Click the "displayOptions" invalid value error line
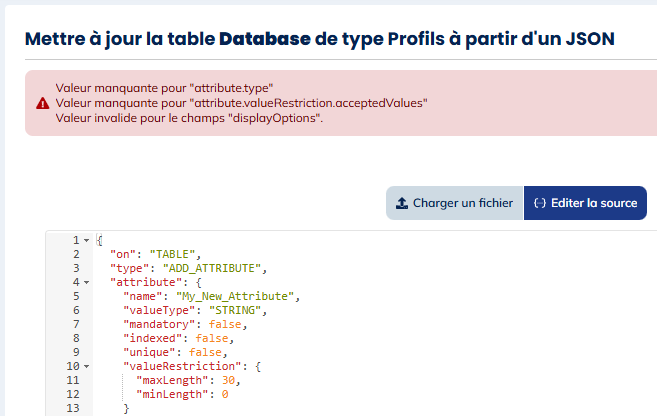This screenshot has height=416, width=657. coord(190,118)
